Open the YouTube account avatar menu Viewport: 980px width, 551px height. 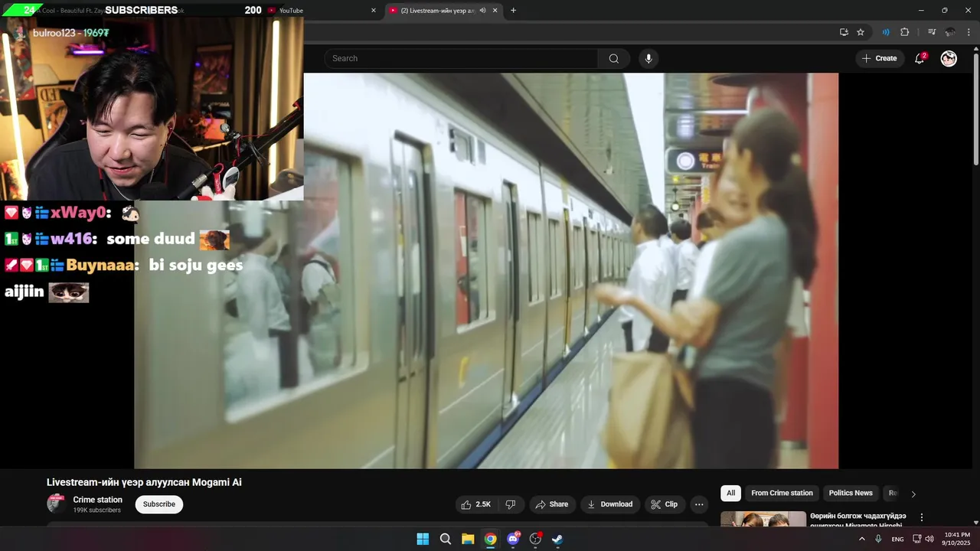pos(949,58)
